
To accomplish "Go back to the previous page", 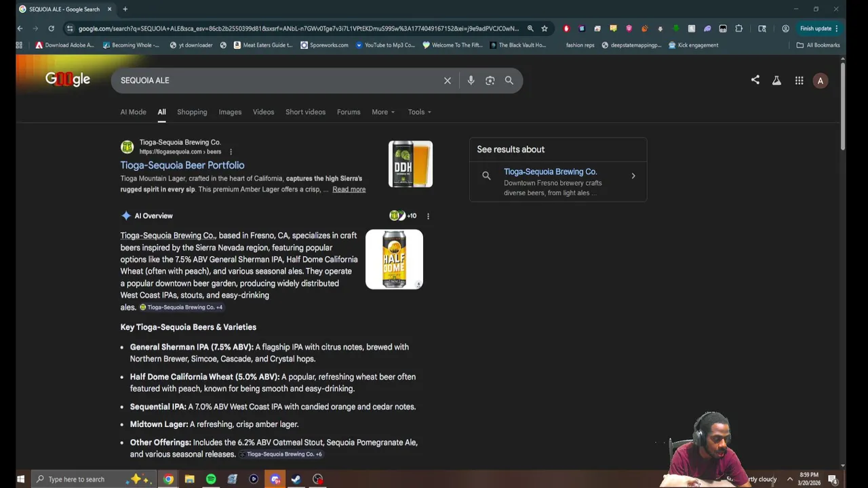I will (20, 28).
